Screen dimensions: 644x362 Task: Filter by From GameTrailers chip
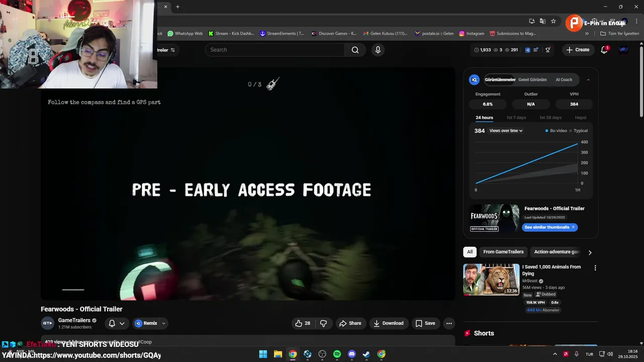click(503, 252)
